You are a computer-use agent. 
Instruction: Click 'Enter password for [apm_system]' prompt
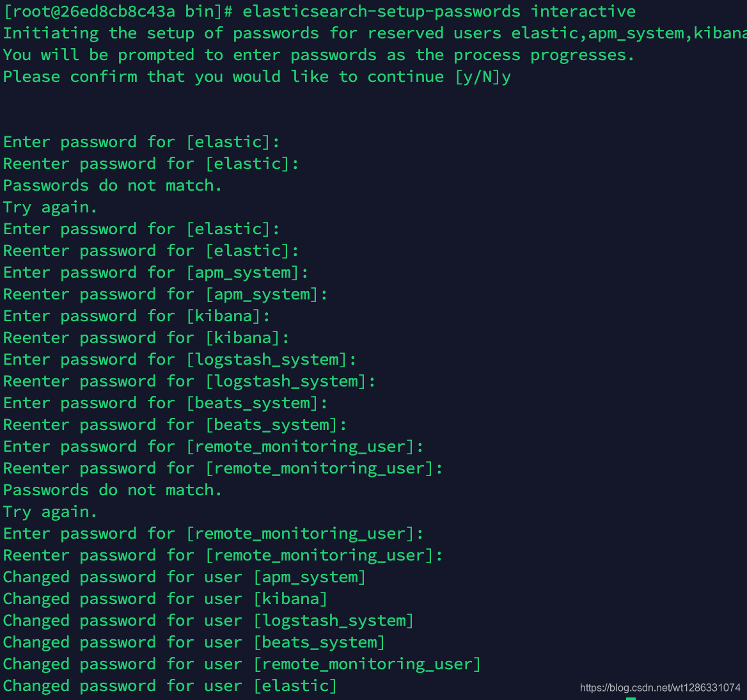coord(156,273)
